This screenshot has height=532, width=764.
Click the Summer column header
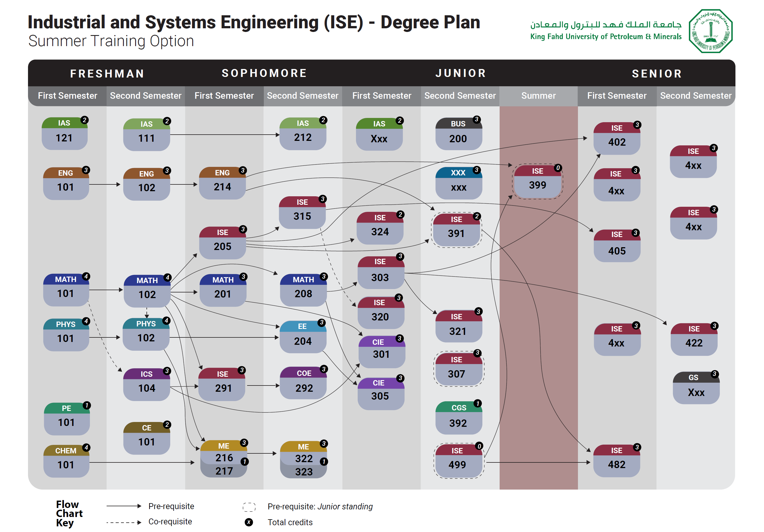pyautogui.click(x=538, y=96)
